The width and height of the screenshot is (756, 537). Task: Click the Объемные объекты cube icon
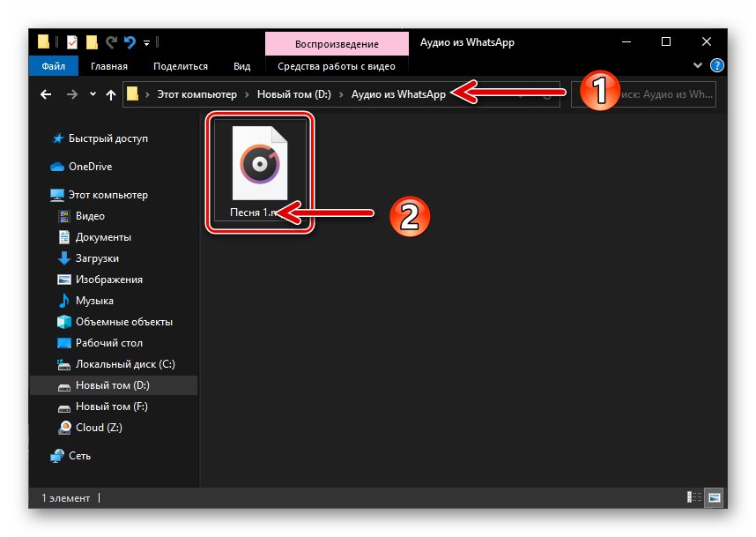63,322
